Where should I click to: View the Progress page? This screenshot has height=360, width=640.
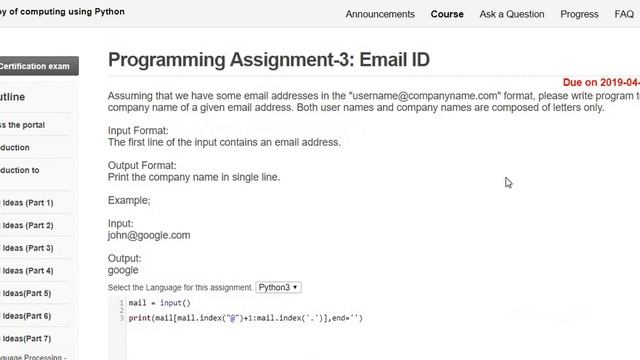[579, 14]
